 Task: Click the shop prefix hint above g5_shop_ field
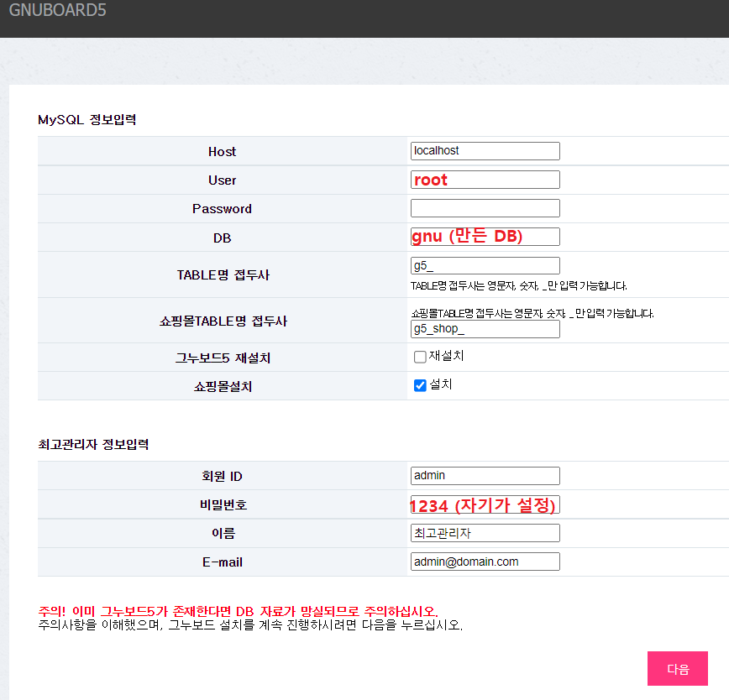coord(532,314)
